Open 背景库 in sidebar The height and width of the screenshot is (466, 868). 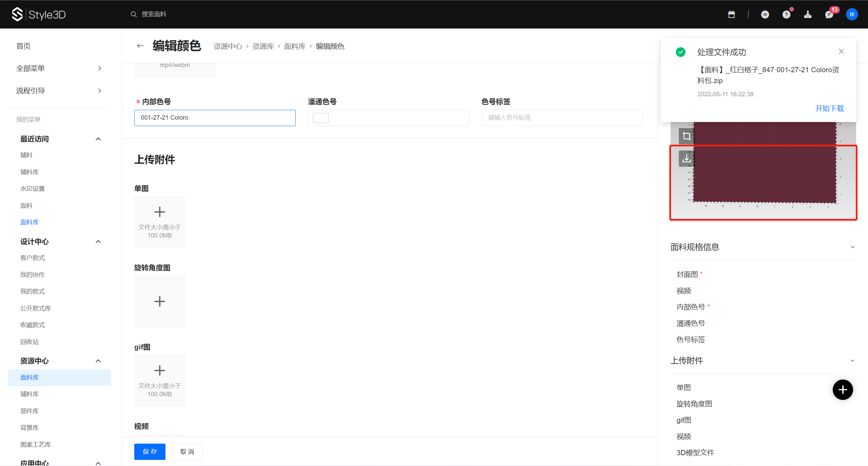(x=29, y=428)
